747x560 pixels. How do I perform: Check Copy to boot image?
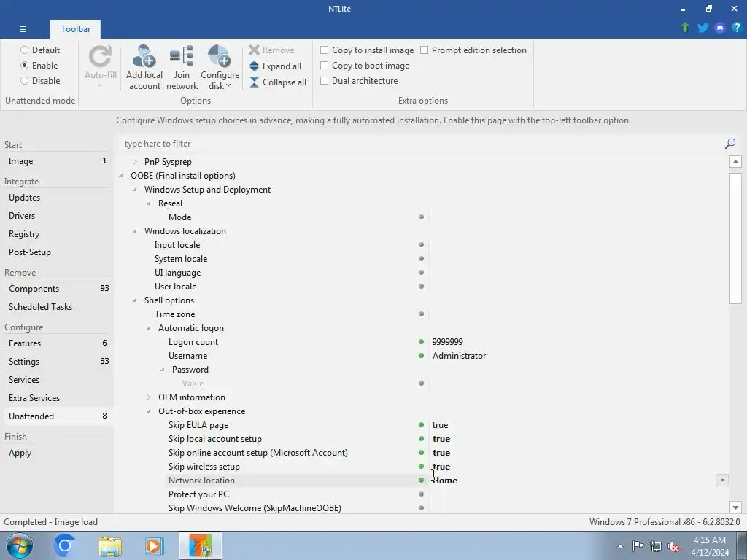coord(325,65)
